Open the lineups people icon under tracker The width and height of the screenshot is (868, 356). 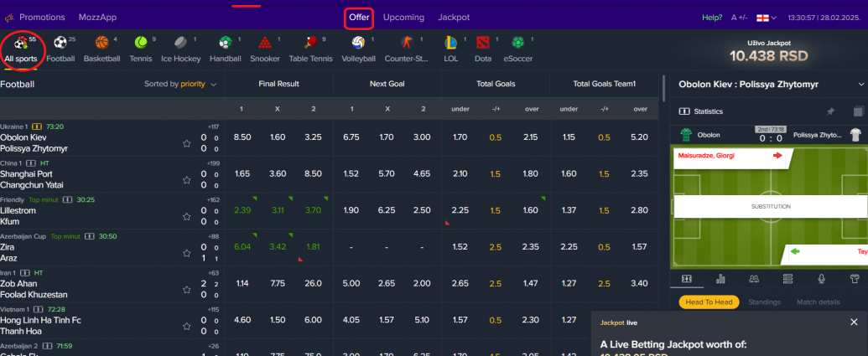tap(753, 279)
